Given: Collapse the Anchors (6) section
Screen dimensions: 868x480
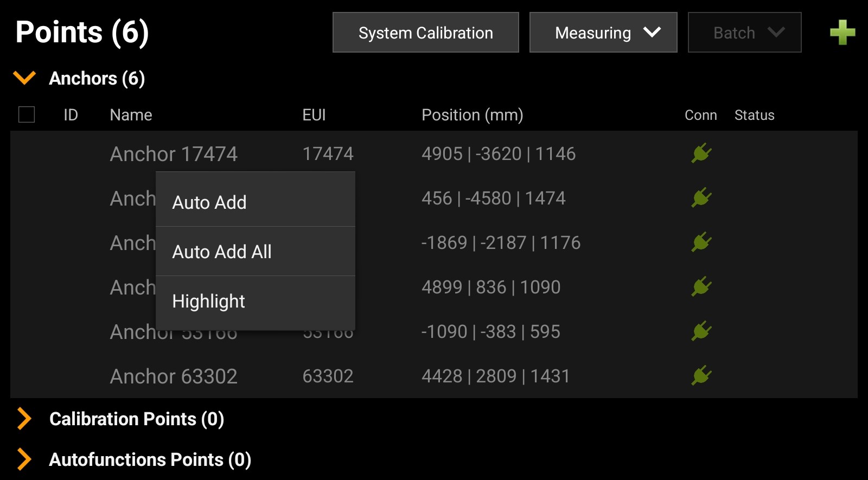Looking at the screenshot, I should 25,78.
